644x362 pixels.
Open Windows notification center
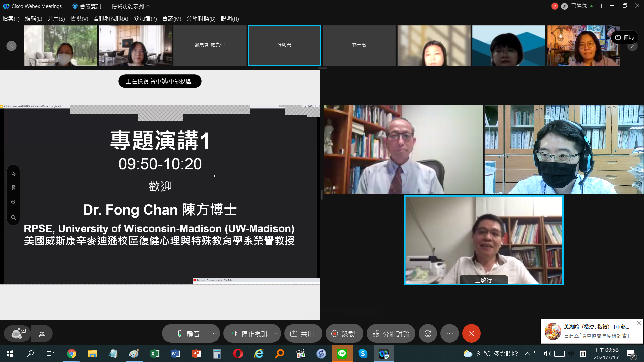[x=631, y=354]
